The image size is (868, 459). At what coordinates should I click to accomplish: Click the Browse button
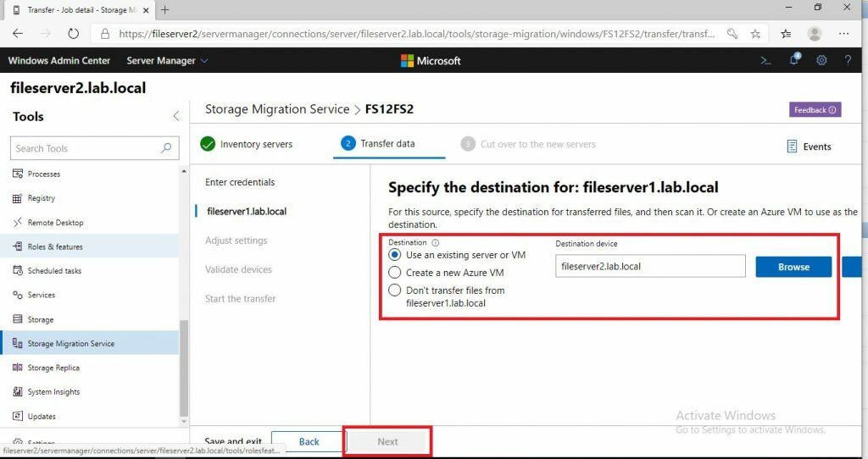tap(793, 267)
